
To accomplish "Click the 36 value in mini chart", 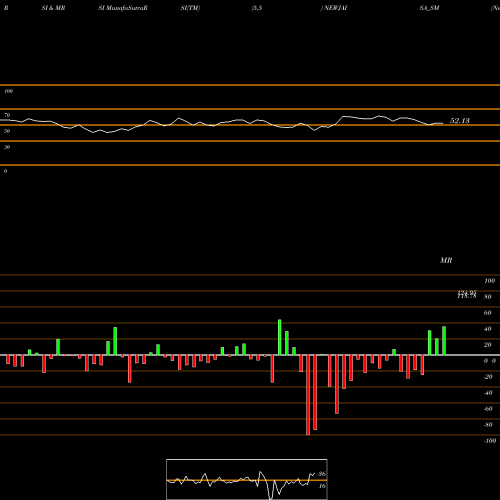I will tap(322, 474).
